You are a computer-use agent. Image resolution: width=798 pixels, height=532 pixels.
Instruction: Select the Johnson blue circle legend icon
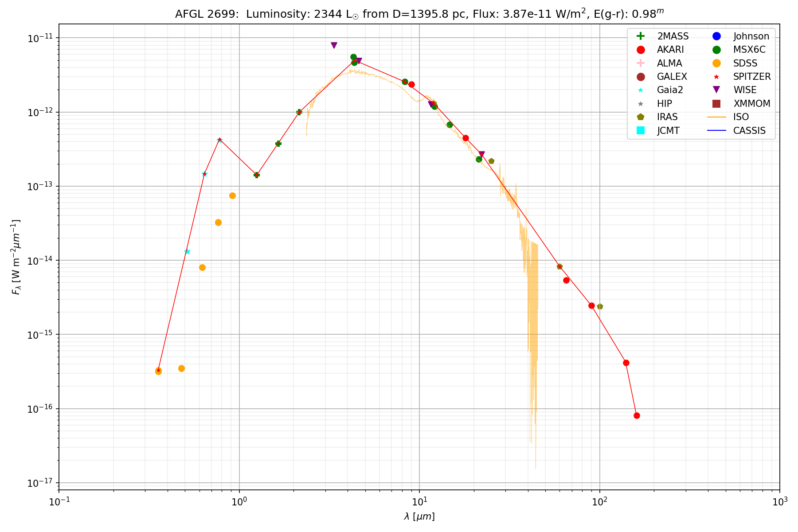click(x=716, y=36)
